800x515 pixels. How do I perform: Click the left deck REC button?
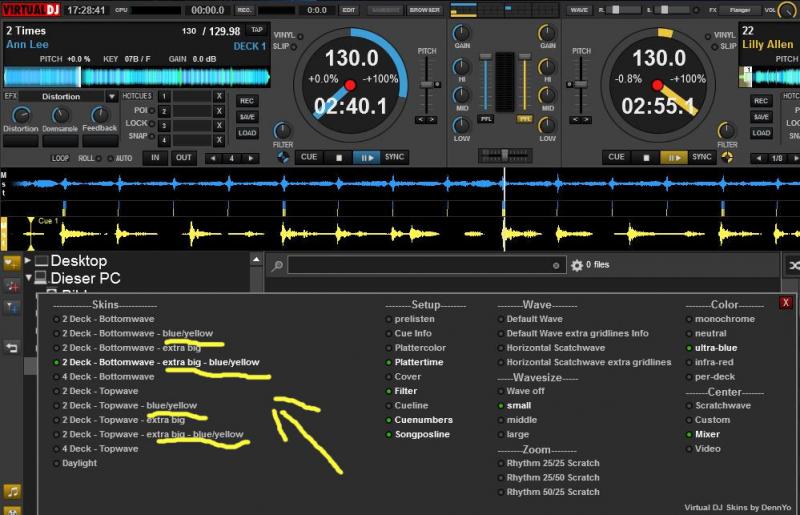[247, 101]
